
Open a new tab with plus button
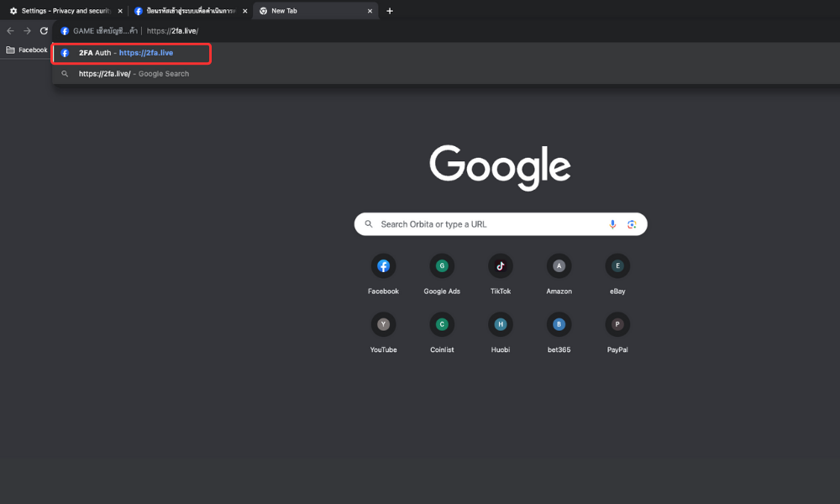[x=390, y=11]
